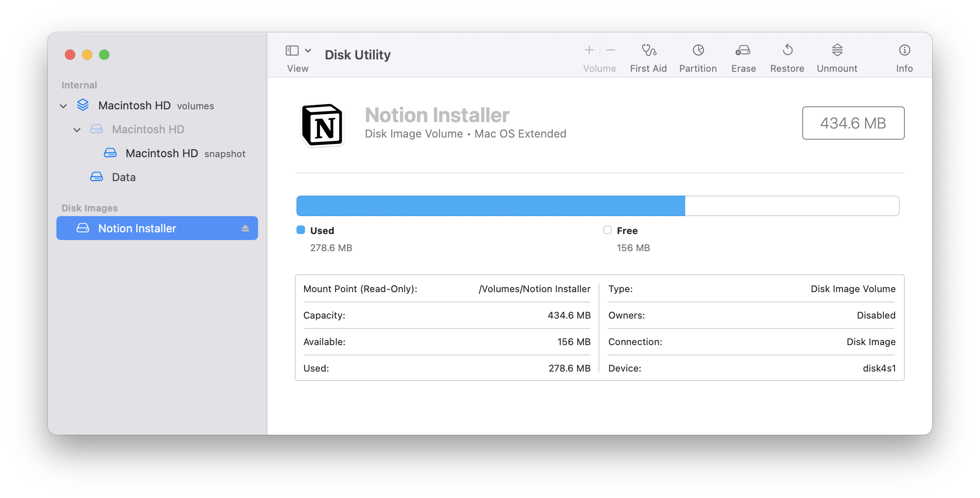Open the Info panel icon
The width and height of the screenshot is (980, 498).
click(904, 50)
